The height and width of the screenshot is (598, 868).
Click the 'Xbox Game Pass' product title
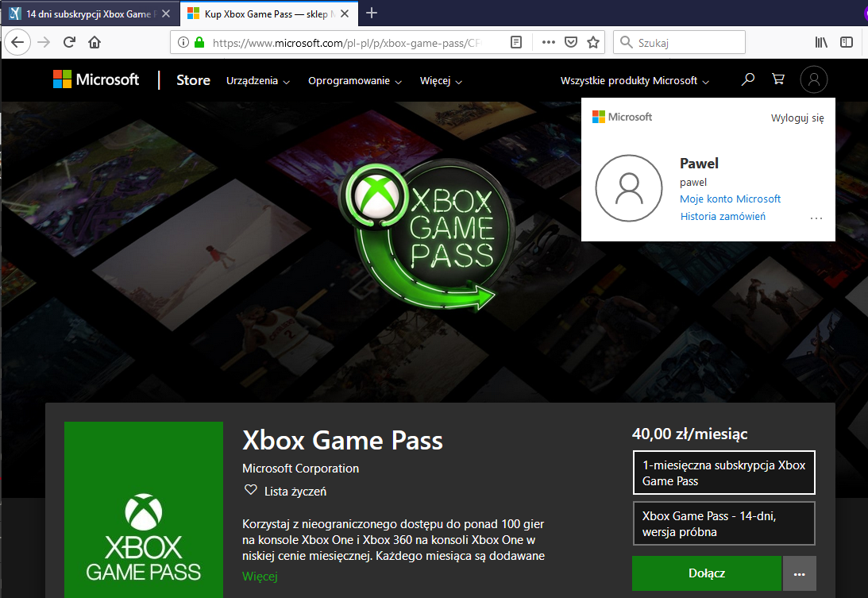(x=342, y=441)
